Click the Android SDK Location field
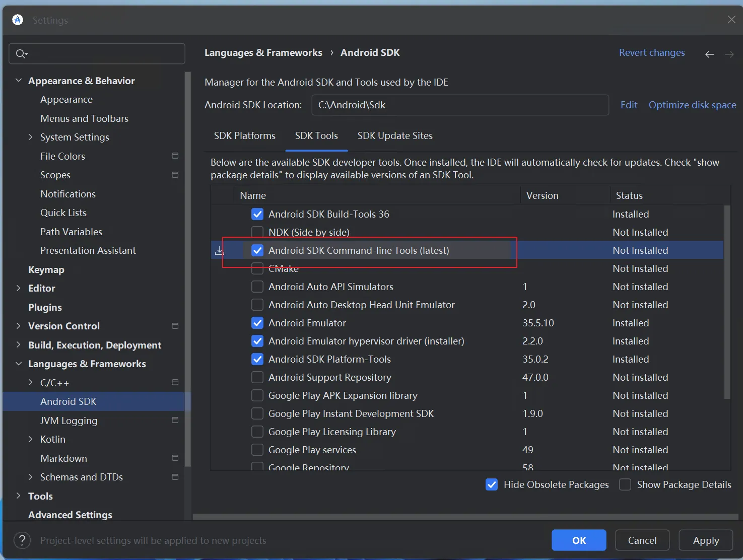This screenshot has height=560, width=743. 460,105
